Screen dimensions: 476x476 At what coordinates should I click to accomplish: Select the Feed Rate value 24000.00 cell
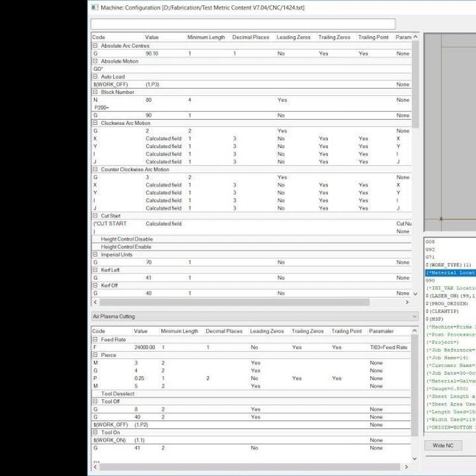tap(145, 347)
